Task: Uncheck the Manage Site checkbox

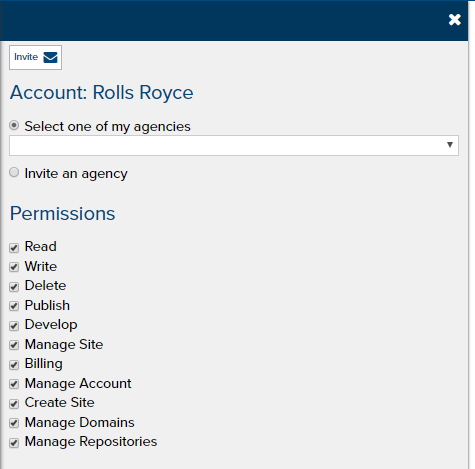Action: coord(14,345)
